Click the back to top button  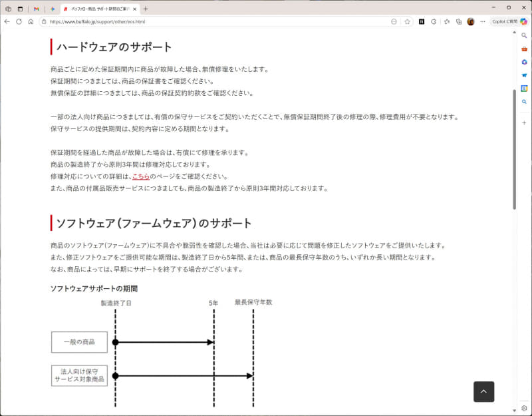click(484, 392)
